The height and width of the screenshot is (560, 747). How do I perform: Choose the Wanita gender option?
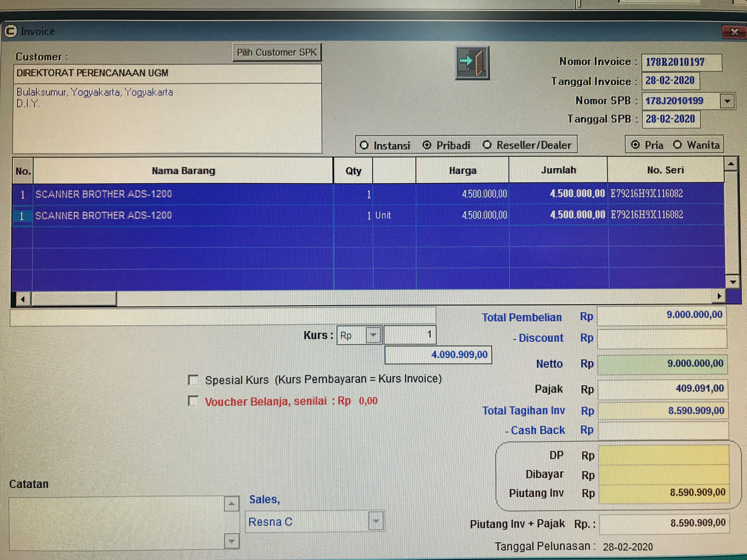click(x=677, y=145)
